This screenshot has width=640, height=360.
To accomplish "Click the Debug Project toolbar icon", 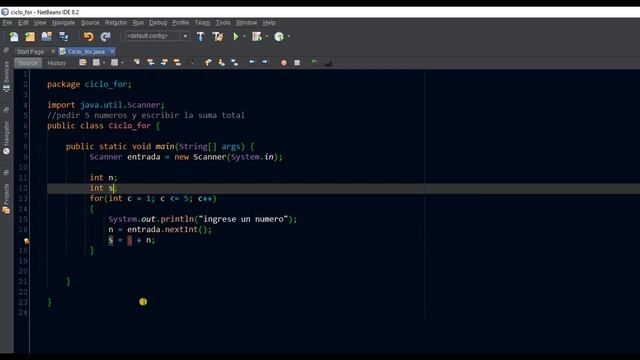I will pos(257,37).
